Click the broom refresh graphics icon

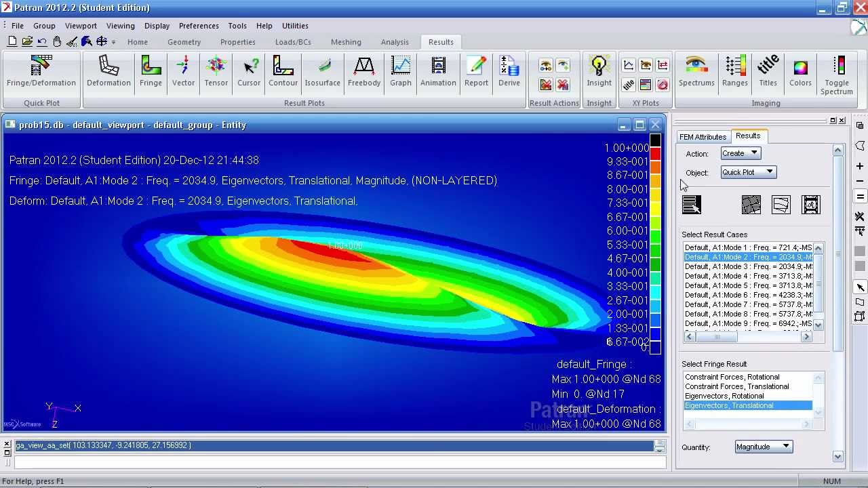[x=72, y=42]
